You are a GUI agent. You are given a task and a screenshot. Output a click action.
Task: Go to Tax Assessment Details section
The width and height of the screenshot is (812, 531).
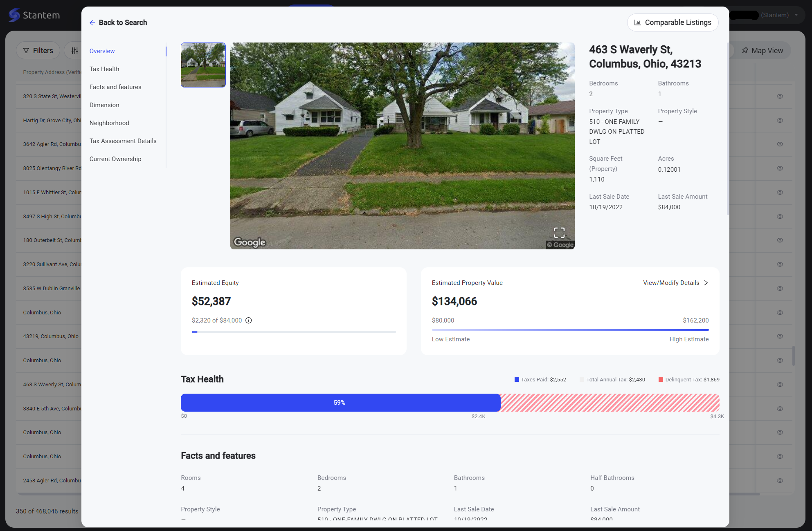pyautogui.click(x=123, y=141)
